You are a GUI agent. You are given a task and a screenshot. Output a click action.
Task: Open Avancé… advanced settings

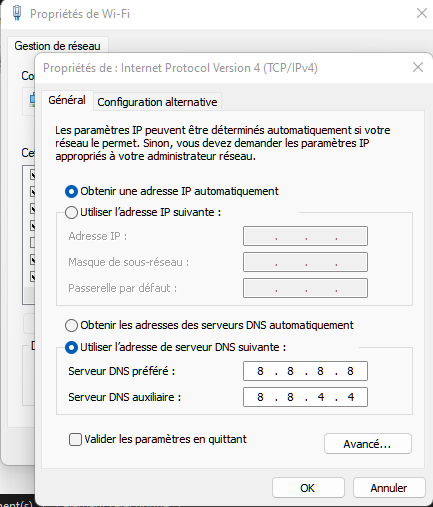tap(368, 444)
